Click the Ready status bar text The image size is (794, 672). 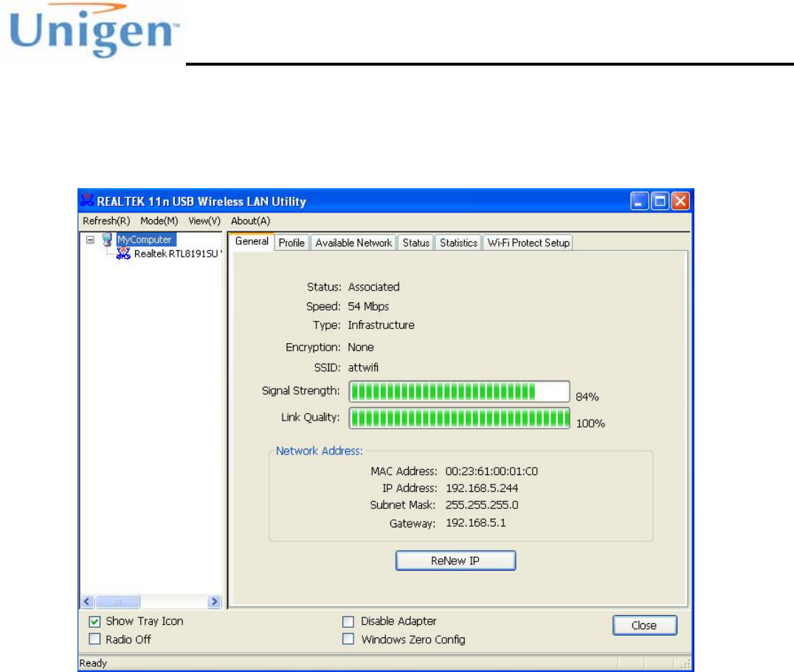point(93,663)
